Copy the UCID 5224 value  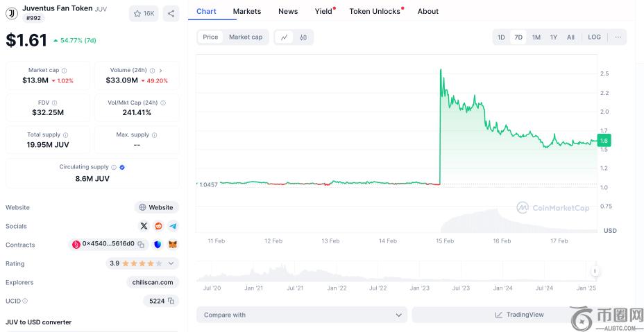(171, 301)
